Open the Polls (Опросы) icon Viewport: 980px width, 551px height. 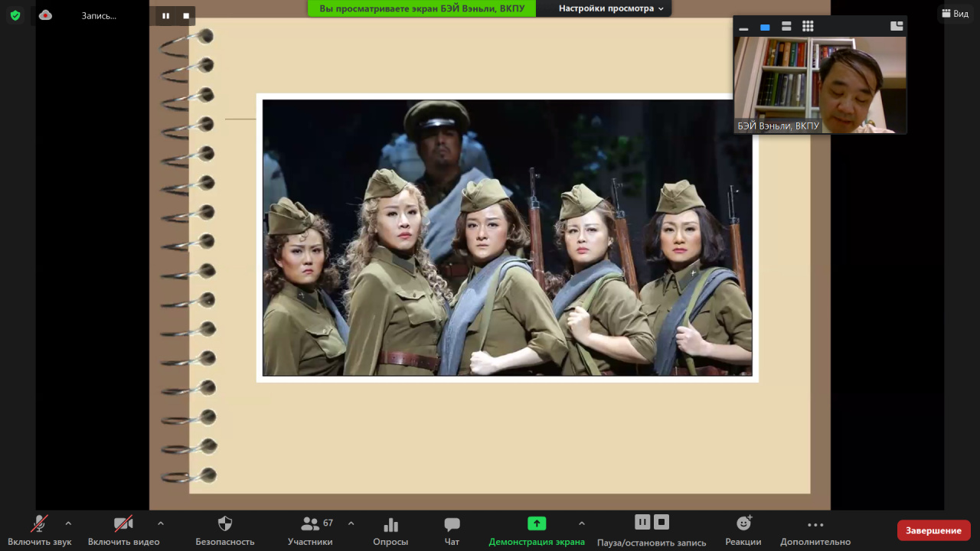[390, 524]
